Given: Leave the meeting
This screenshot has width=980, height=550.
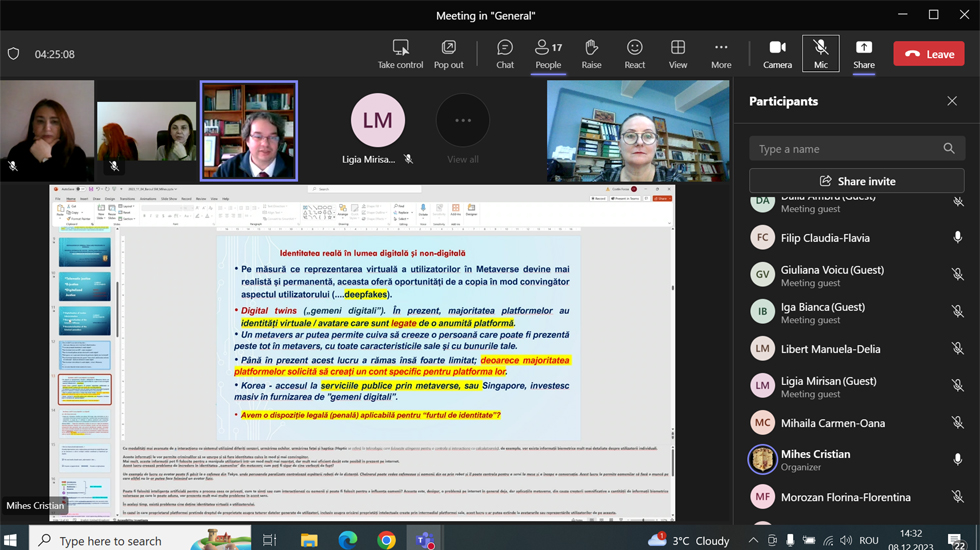Looking at the screenshot, I should (x=928, y=54).
